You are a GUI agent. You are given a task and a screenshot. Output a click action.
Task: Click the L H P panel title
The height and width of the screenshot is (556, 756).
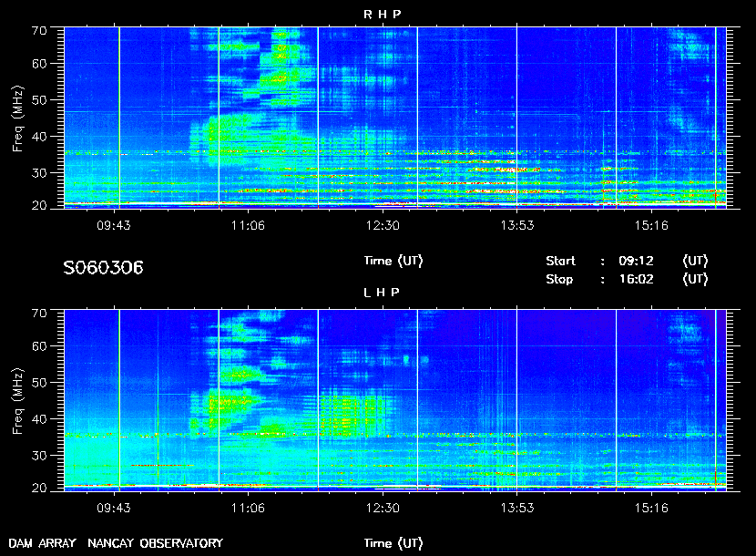(x=382, y=292)
